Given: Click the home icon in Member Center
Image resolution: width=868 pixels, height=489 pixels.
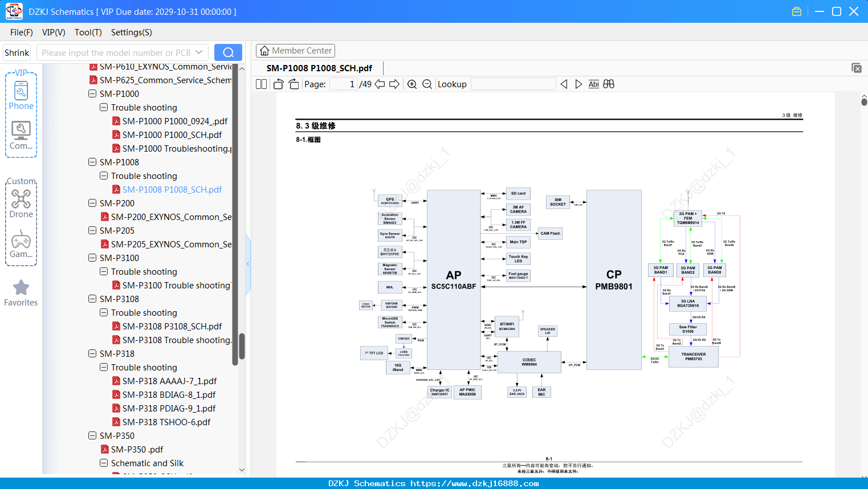Looking at the screenshot, I should [x=264, y=51].
